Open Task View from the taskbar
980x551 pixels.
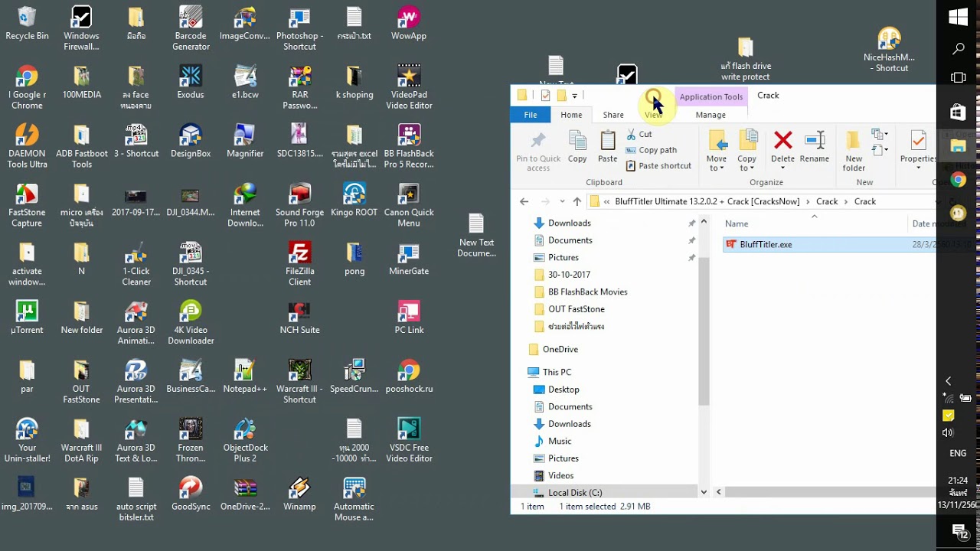click(x=958, y=78)
